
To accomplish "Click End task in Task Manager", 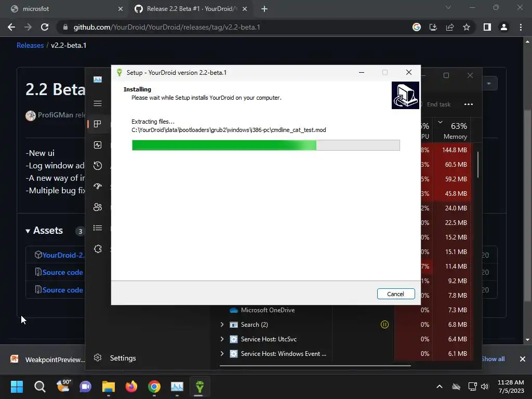I will click(438, 104).
